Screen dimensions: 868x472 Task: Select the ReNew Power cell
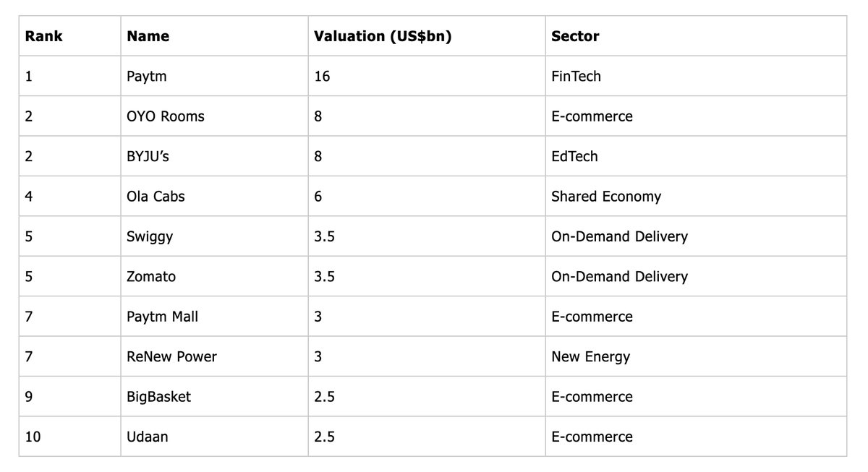171,356
